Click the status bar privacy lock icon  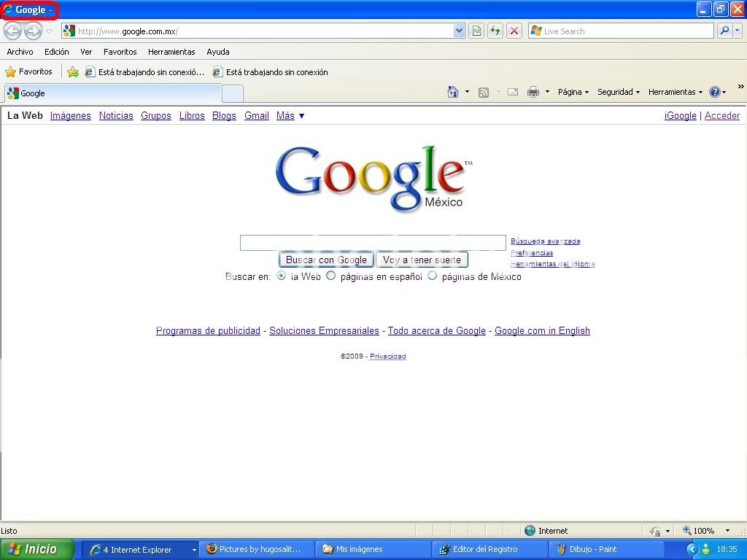tap(656, 531)
